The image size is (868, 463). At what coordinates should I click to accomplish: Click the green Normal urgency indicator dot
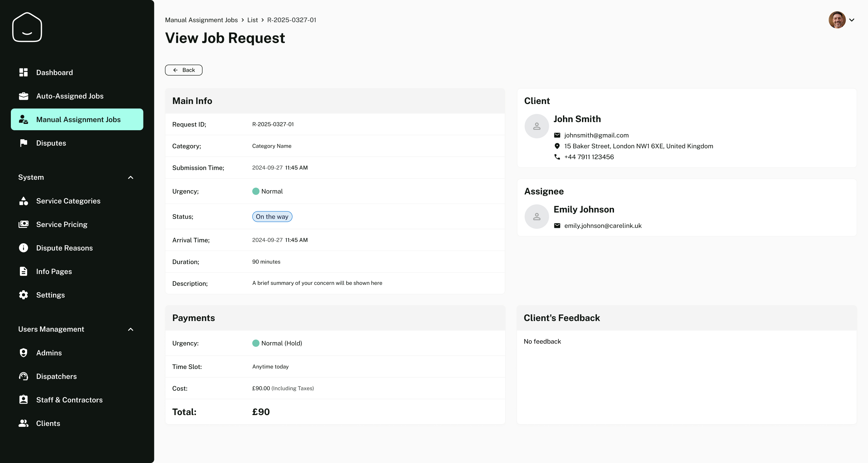[256, 191]
